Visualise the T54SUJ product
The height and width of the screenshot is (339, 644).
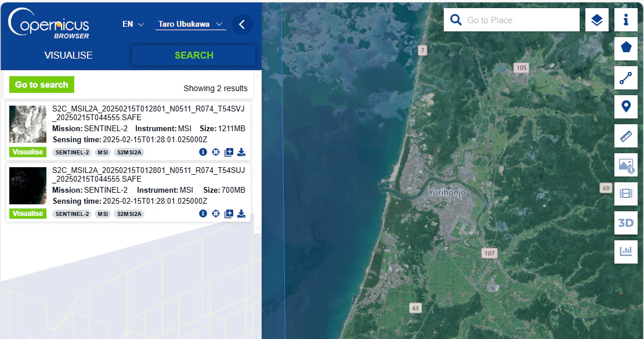27,214
